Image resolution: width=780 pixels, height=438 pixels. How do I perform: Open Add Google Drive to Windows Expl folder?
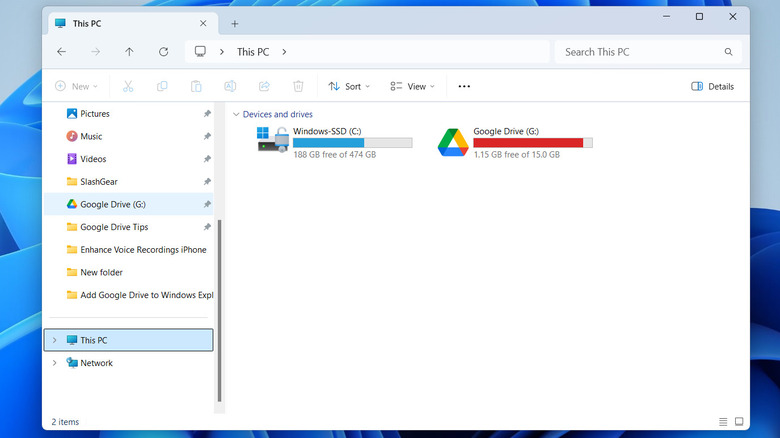(x=147, y=295)
